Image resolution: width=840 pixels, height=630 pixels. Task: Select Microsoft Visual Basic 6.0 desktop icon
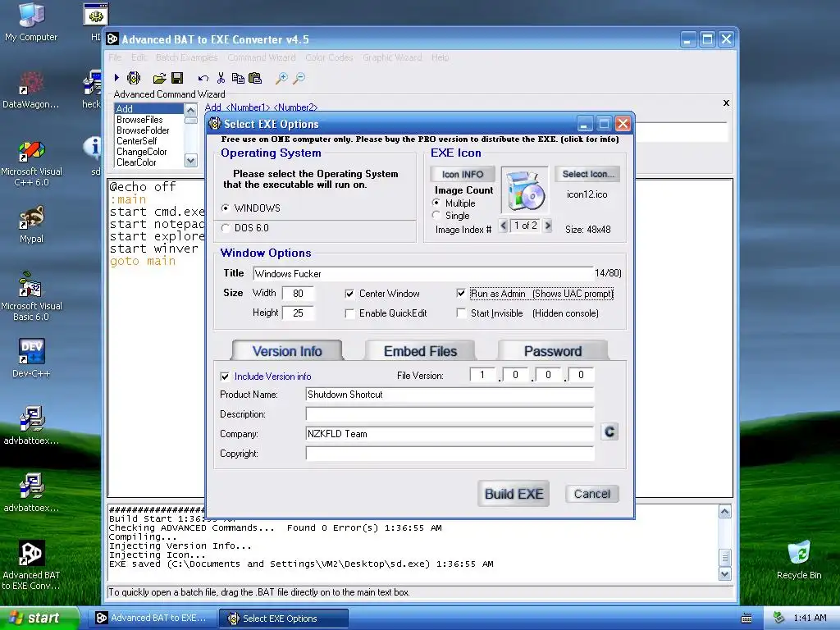click(x=31, y=296)
